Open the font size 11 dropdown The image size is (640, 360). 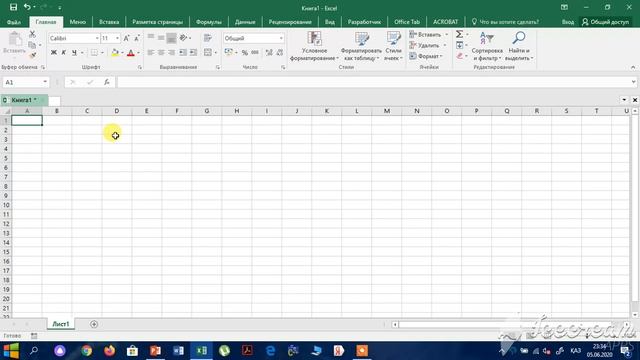pos(118,38)
